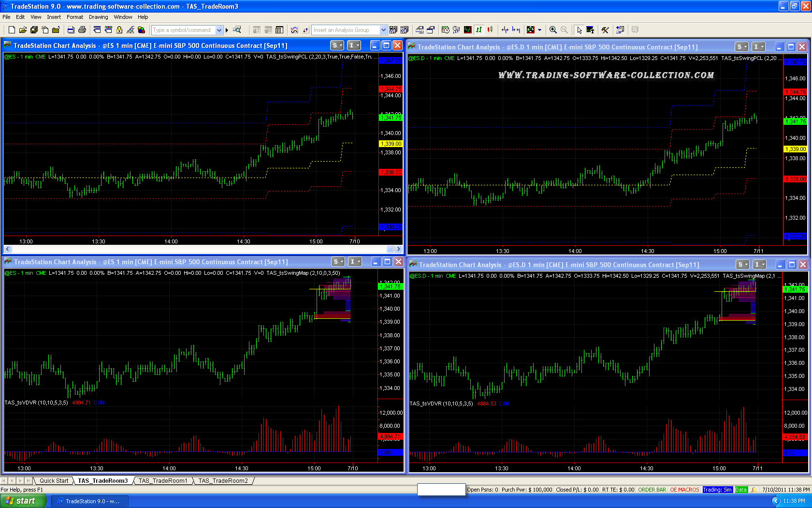Open the drawing objects dropdown arrow in toolbar
The width and height of the screenshot is (812, 508).
(540, 30)
